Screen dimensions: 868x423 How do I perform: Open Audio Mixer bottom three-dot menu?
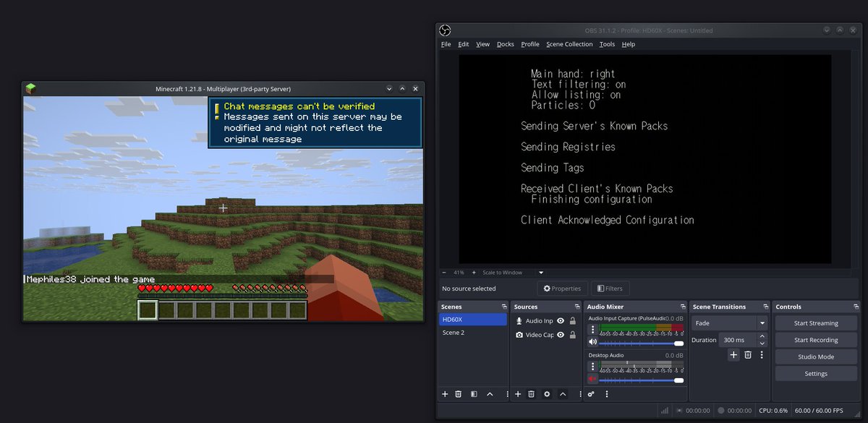click(606, 394)
